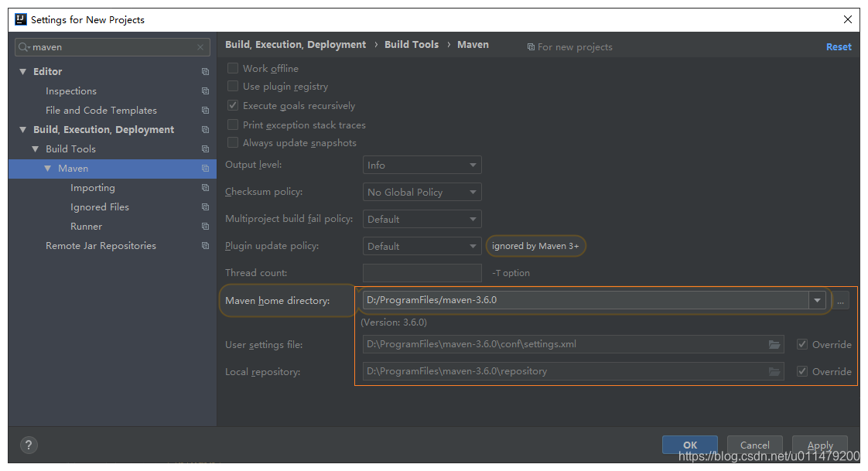Open the Plugin update policy dropdown

[x=422, y=246]
